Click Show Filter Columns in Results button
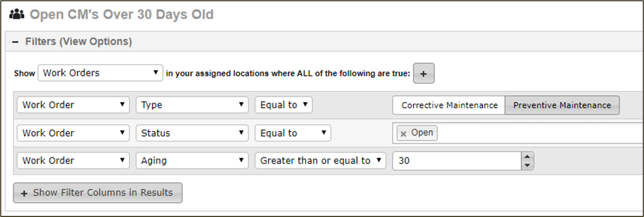 [x=98, y=193]
